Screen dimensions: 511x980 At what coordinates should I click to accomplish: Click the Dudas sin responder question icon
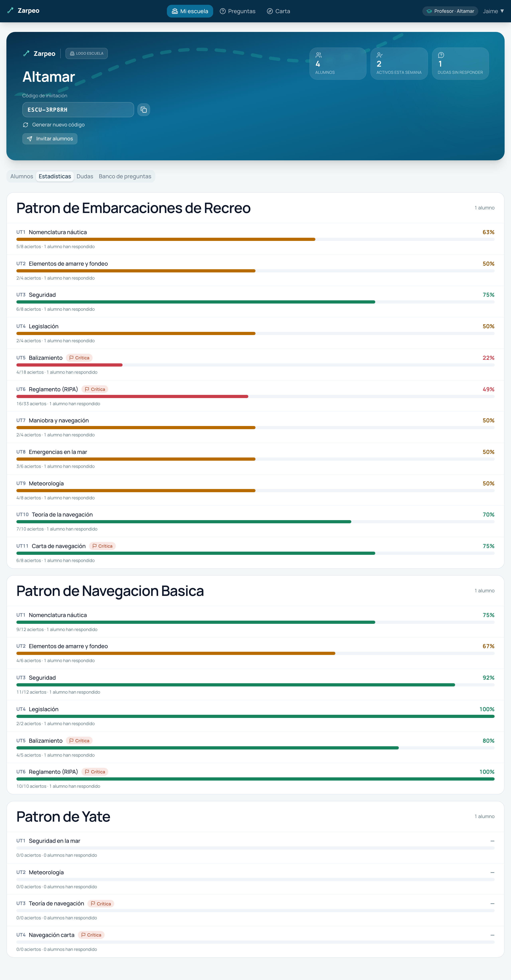[x=441, y=55]
